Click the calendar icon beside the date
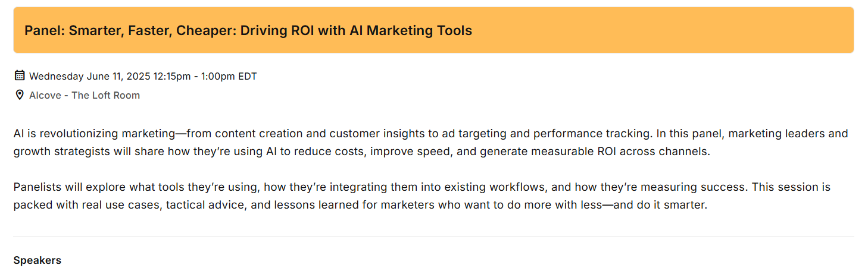Screen dimensions: 868x271 [20, 75]
